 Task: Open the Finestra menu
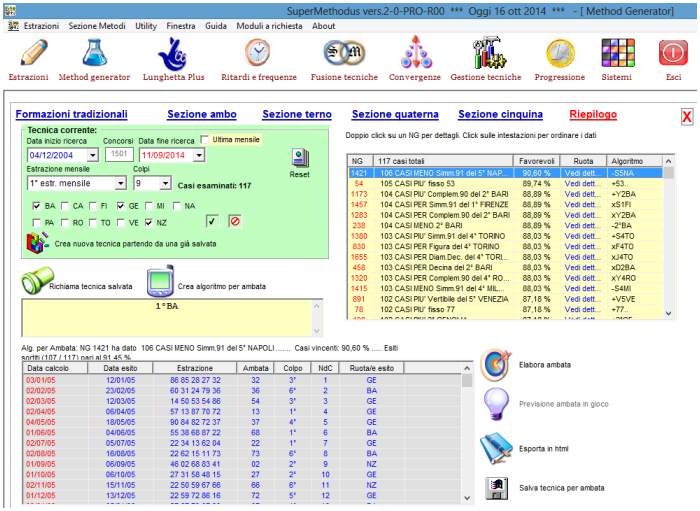(181, 26)
